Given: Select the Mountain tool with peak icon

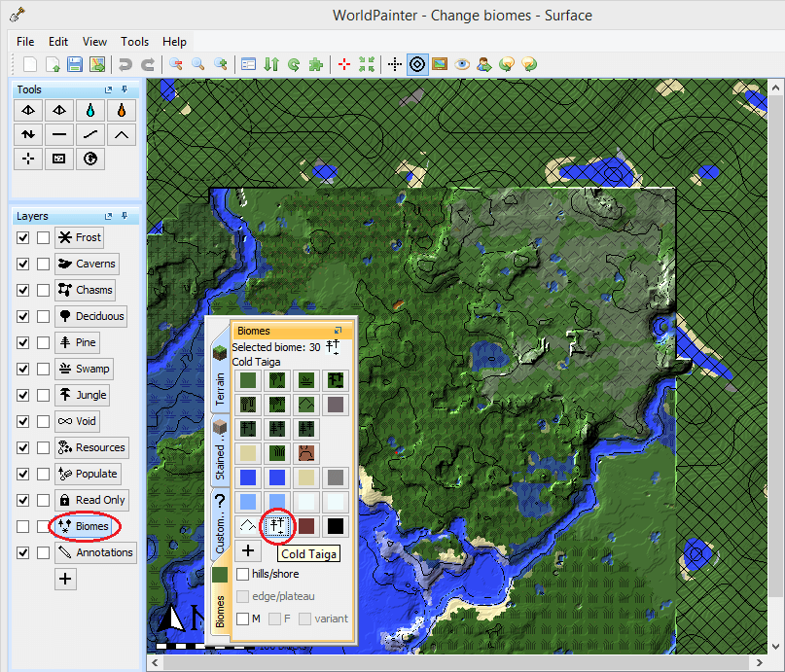Looking at the screenshot, I should coord(122,134).
